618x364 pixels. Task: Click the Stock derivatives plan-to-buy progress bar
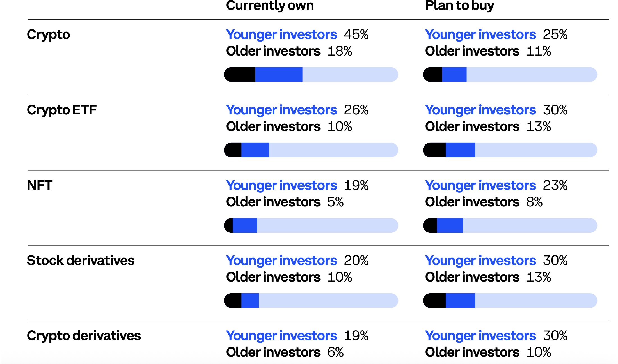(x=510, y=301)
